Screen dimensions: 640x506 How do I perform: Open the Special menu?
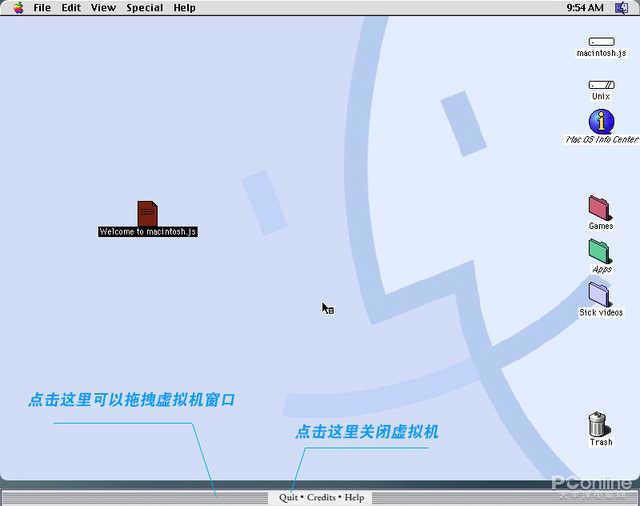tap(144, 8)
